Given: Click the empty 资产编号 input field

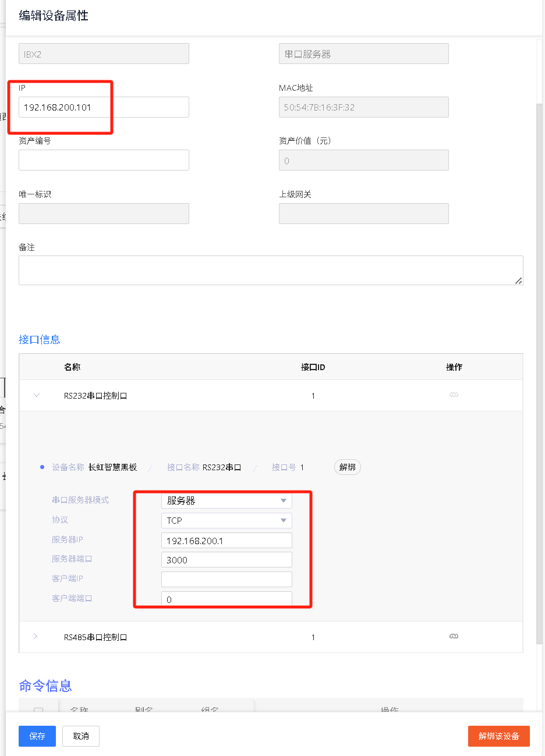Looking at the screenshot, I should tap(104, 160).
